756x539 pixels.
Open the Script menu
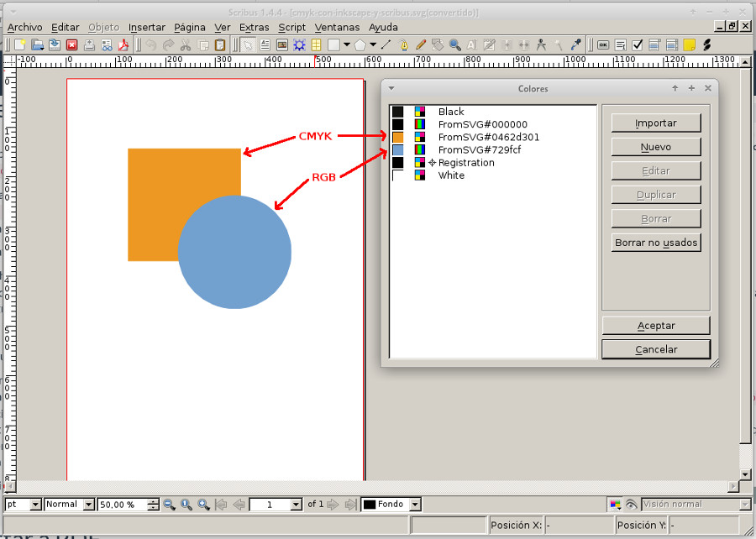click(x=291, y=28)
